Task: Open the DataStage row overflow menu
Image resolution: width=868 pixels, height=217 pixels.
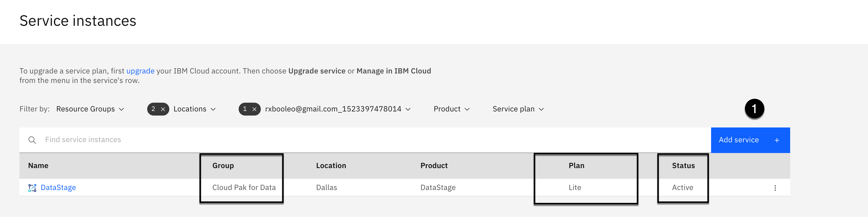Action: point(775,188)
